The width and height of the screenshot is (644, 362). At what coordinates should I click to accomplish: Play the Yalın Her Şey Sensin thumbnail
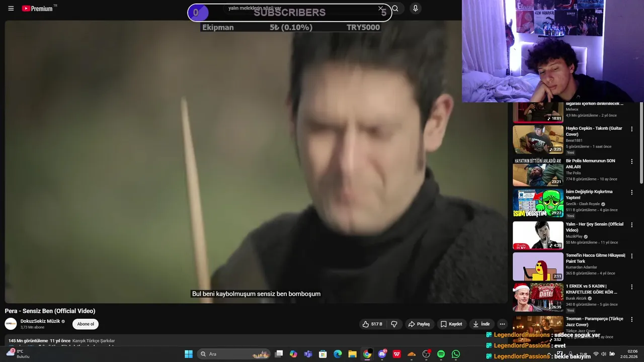coord(538,235)
